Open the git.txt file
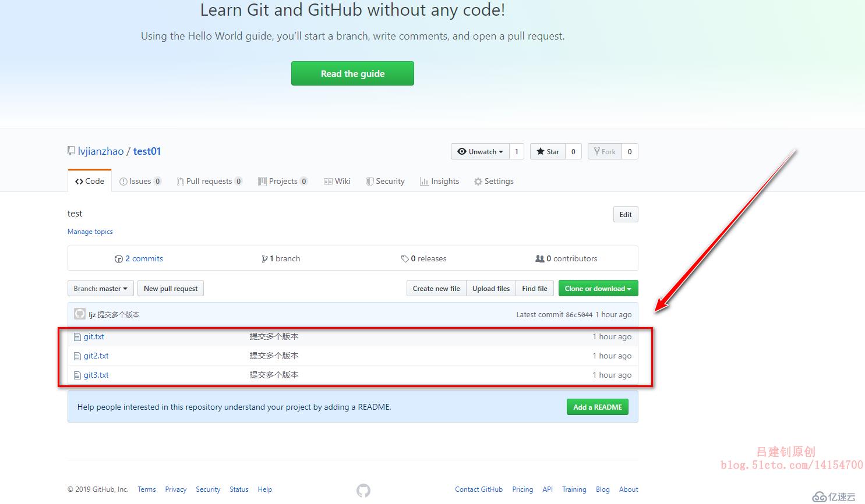 [94, 336]
